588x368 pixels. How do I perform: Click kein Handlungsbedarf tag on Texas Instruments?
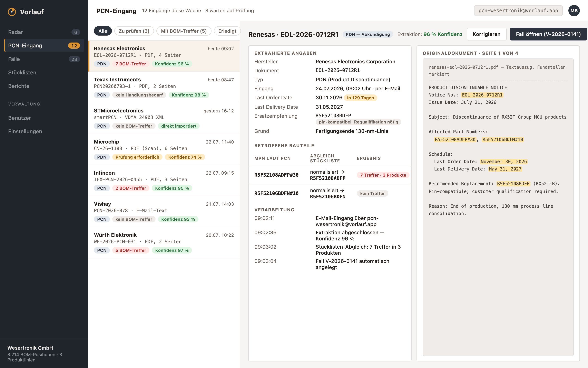pos(139,95)
